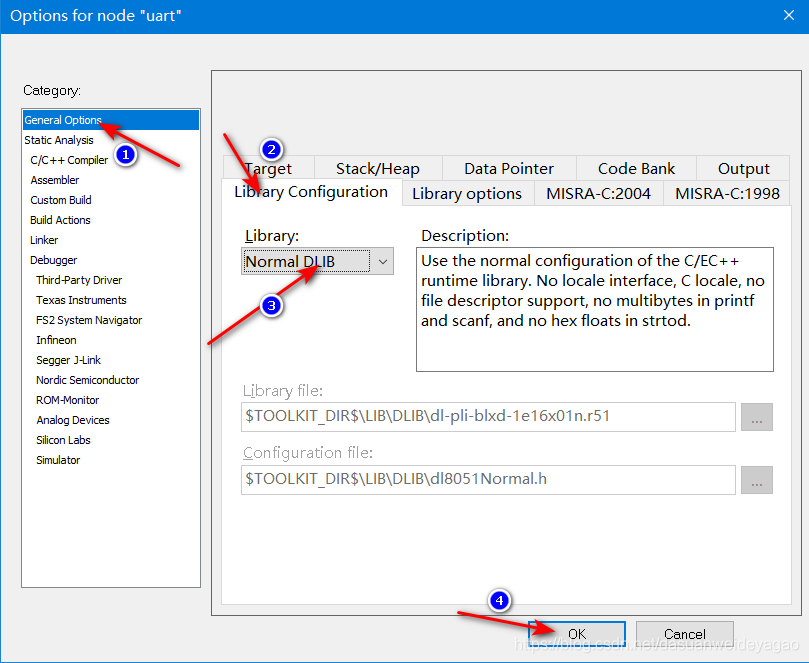
Task: Select the Library Configuration tab
Action: click(x=311, y=192)
